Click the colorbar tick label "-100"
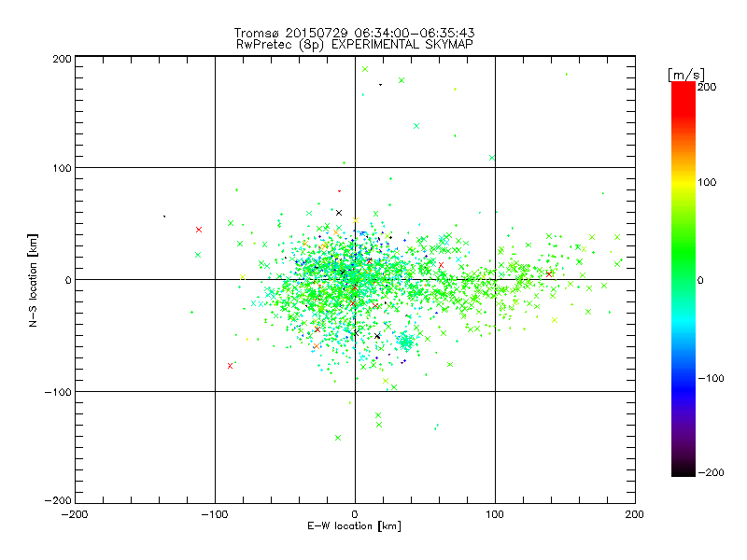The image size is (747, 560). [711, 378]
